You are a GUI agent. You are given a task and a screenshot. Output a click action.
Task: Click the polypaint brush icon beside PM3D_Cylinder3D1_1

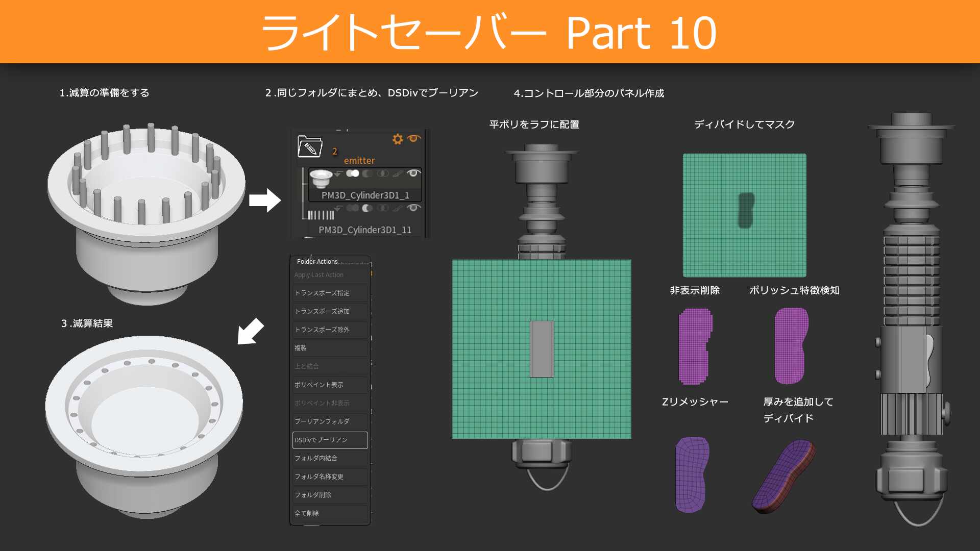pos(397,174)
